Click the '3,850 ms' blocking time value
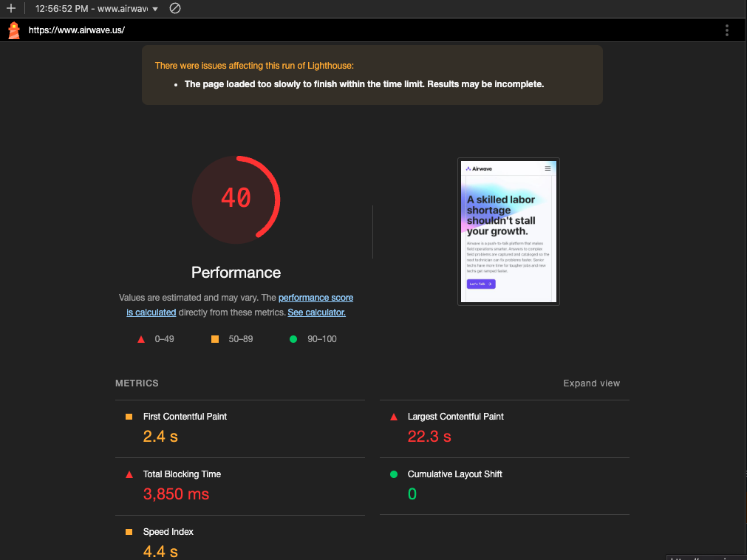Viewport: 747px width, 560px height. (x=177, y=494)
